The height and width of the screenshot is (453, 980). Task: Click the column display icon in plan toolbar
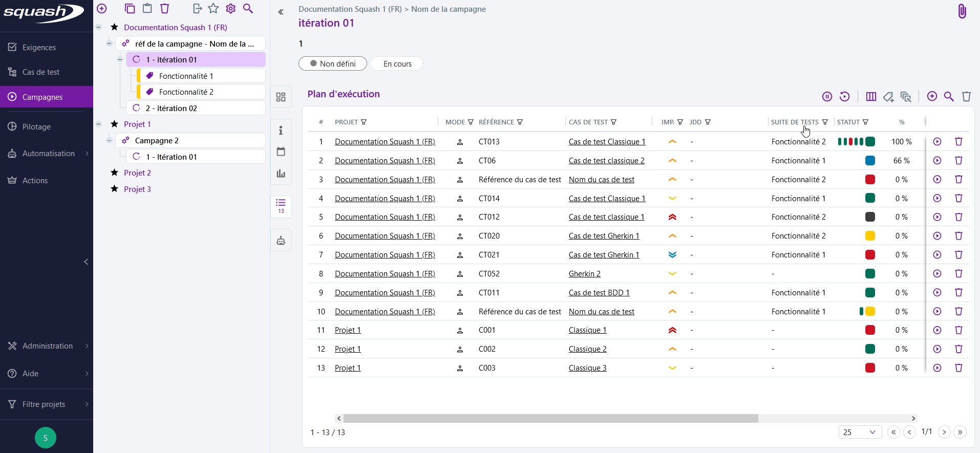click(x=871, y=96)
